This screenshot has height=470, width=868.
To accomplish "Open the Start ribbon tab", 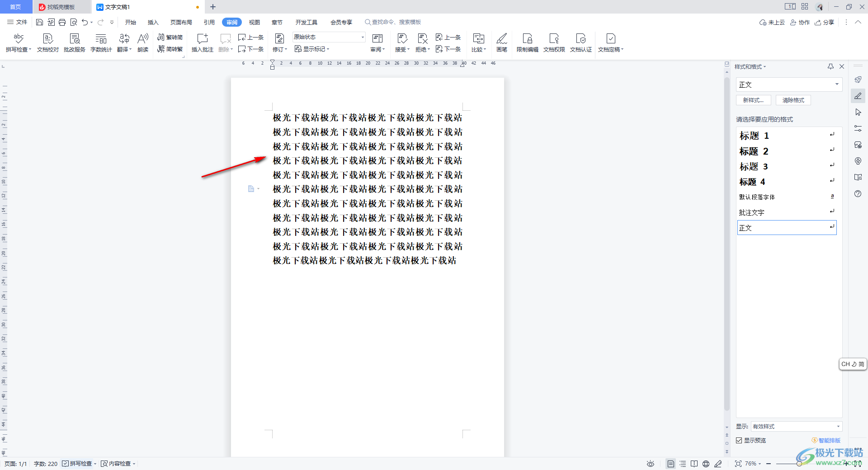I will click(x=131, y=22).
